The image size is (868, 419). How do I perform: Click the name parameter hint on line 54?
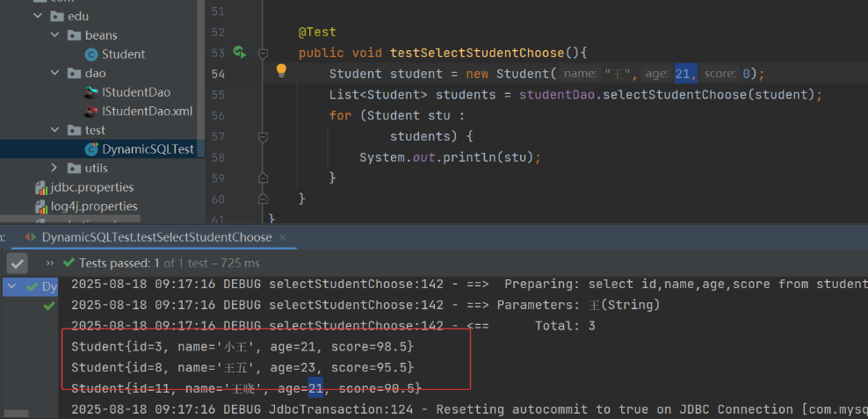[x=580, y=74]
